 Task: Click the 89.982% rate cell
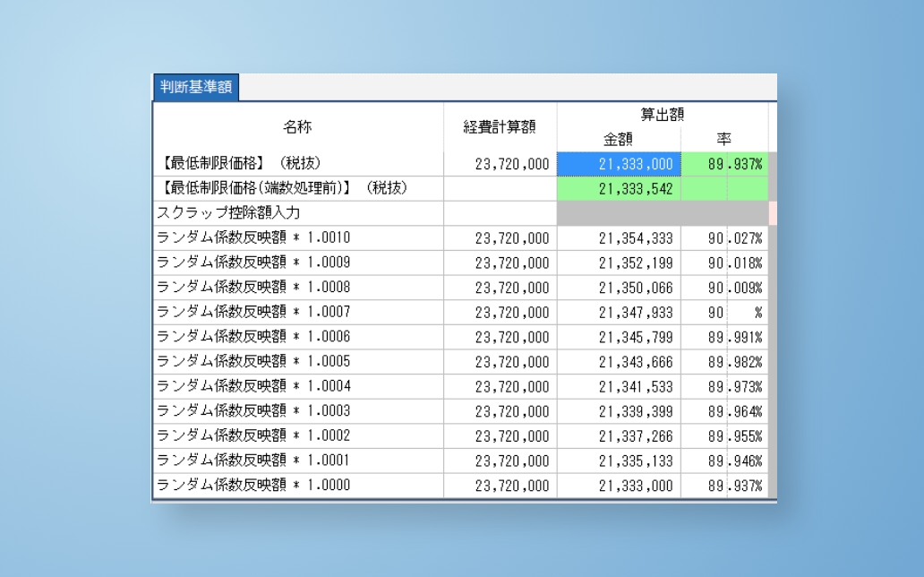734,362
